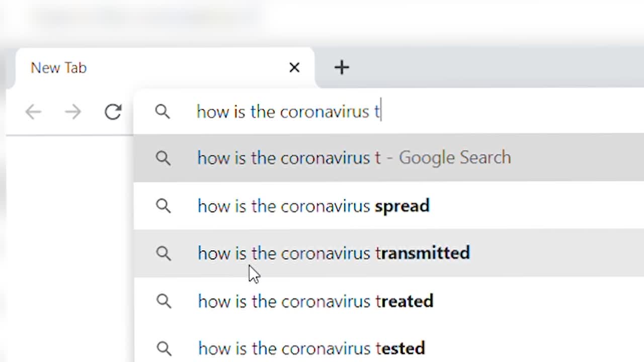Screen dimensions: 644x362
Task: Click the search icon beside 'how is the coronavirus transmitted'
Action: pos(163,253)
